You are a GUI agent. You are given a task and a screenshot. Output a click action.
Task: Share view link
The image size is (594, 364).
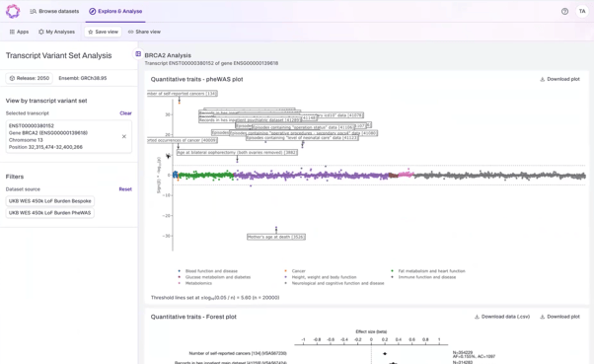[144, 32]
